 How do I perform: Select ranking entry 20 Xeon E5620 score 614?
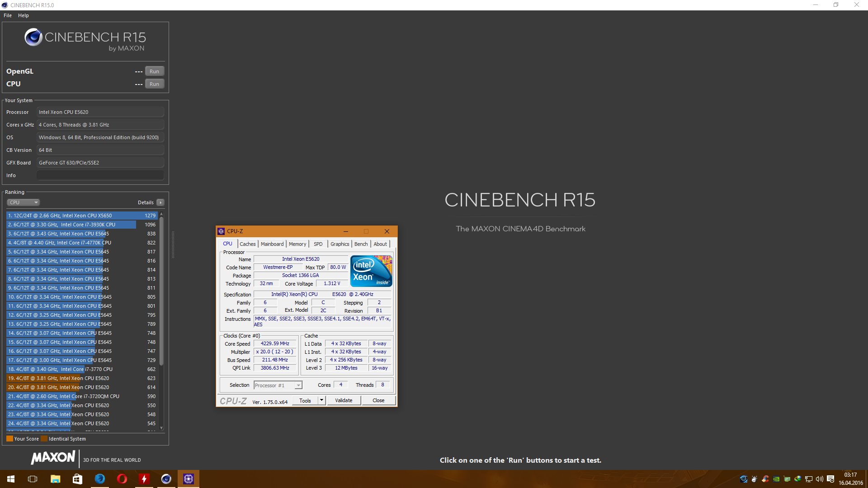click(82, 387)
